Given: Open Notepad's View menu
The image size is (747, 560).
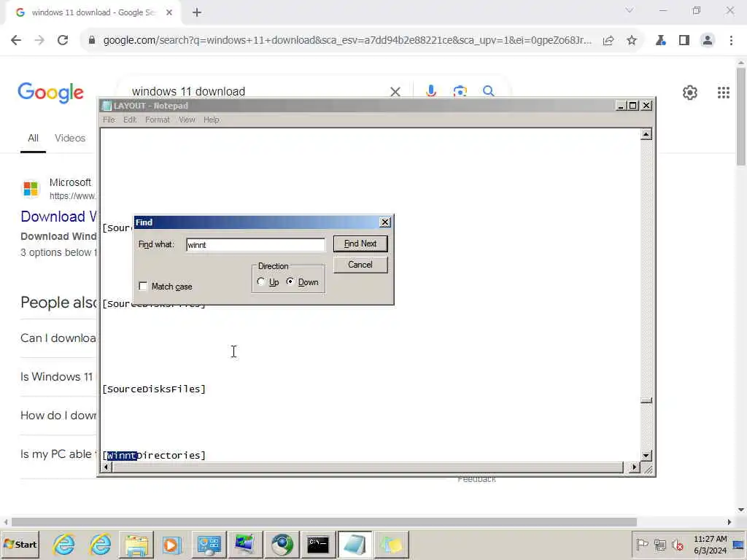Looking at the screenshot, I should click(187, 120).
